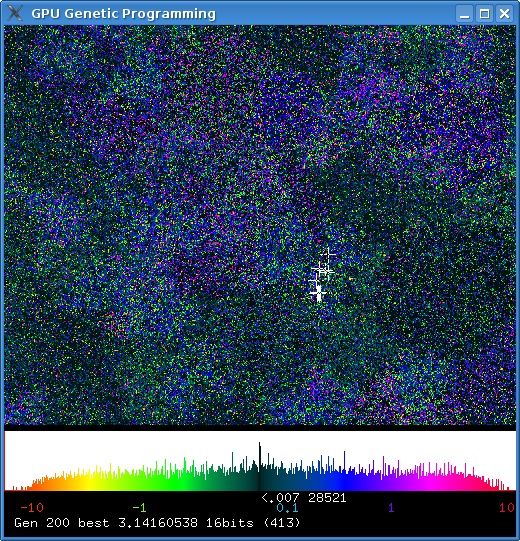Image resolution: width=520 pixels, height=541 pixels.
Task: Close the GPU Genetic Programming window
Action: [504, 14]
